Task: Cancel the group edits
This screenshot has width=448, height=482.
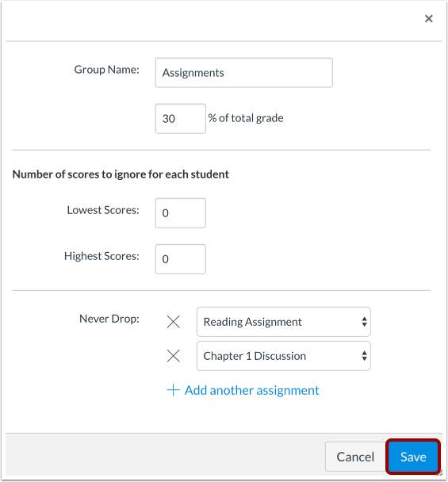Action: coord(355,457)
